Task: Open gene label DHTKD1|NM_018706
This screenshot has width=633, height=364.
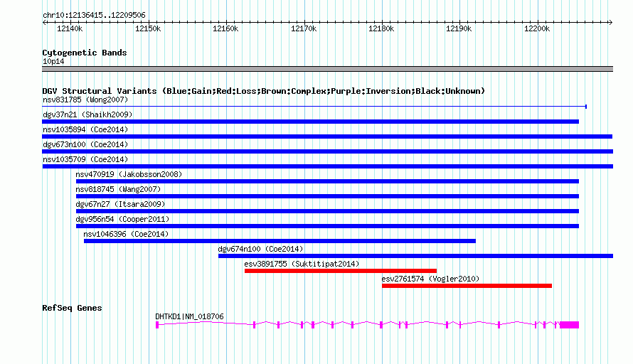Action: tap(189, 317)
